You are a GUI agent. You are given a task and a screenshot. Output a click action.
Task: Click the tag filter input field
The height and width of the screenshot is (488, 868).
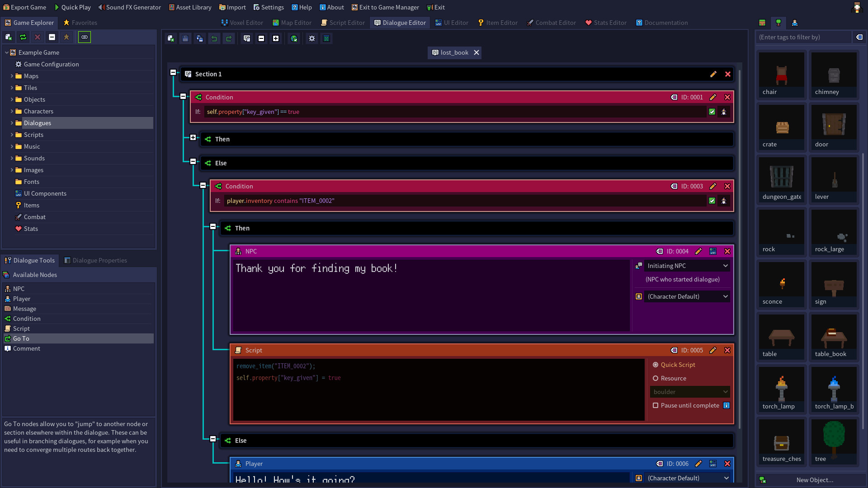805,37
